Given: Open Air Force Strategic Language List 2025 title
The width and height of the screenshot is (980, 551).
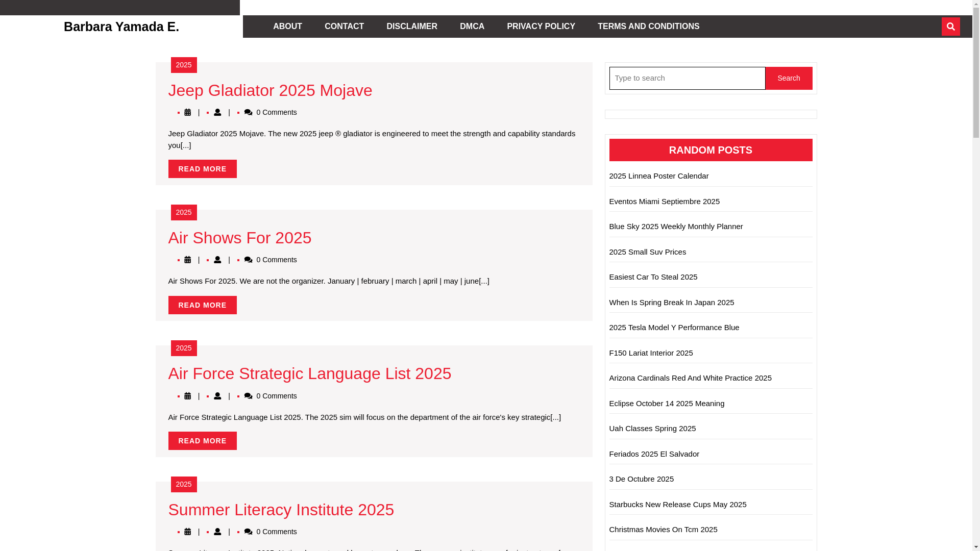Looking at the screenshot, I should coord(310,373).
